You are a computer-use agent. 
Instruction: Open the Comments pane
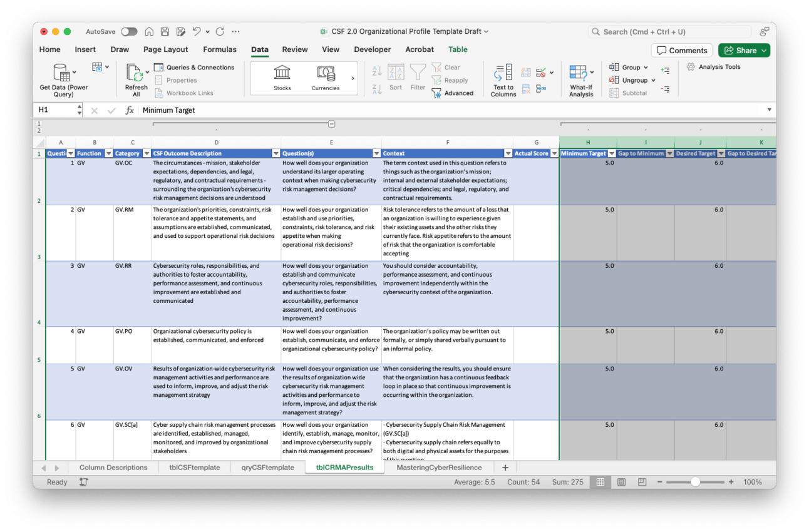(681, 50)
